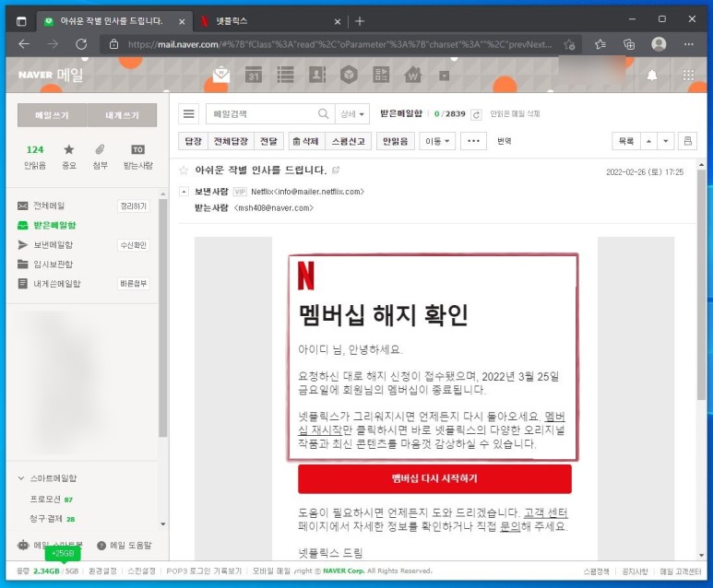Click the 번역 translate button
The width and height of the screenshot is (713, 588).
(x=504, y=141)
